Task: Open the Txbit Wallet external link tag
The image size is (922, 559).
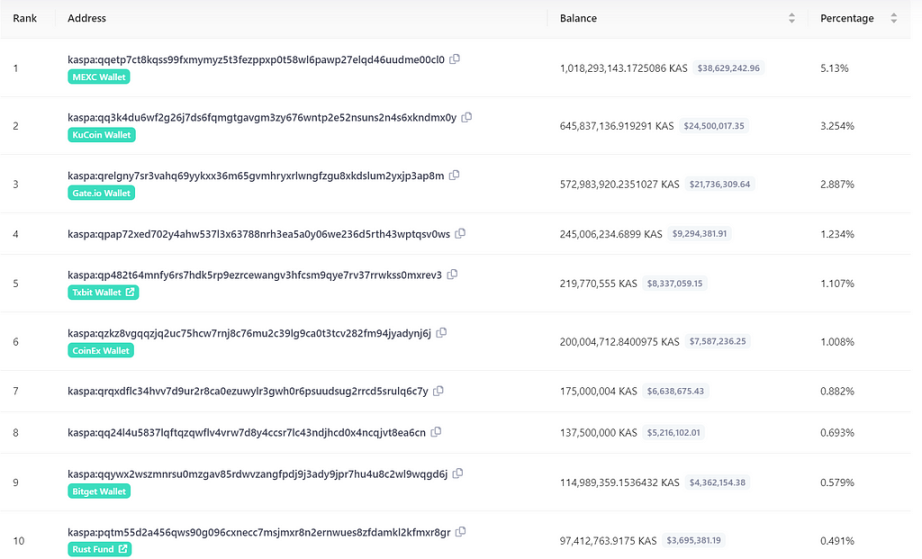Action: click(x=103, y=292)
